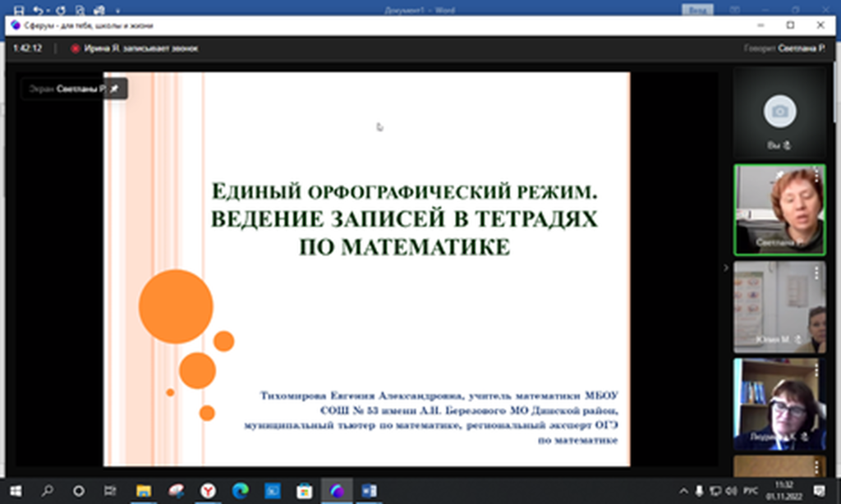The width and height of the screenshot is (841, 504).
Task: Collapse participants strip with the chevron arrow
Action: coord(726,268)
